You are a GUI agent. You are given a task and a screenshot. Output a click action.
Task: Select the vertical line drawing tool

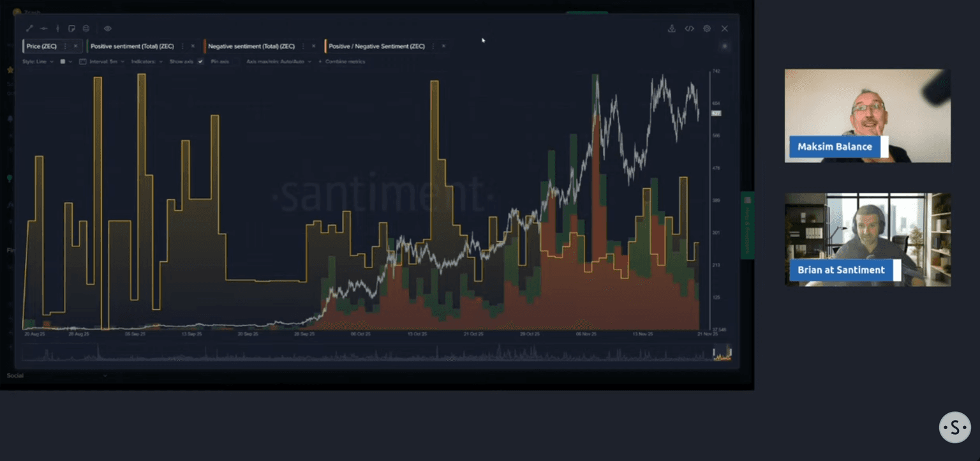57,29
